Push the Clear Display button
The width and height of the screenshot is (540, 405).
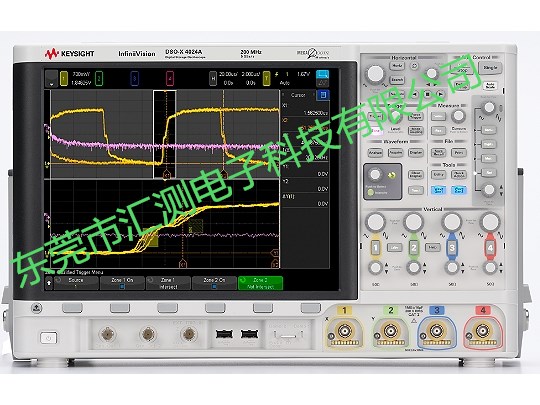coord(416,175)
